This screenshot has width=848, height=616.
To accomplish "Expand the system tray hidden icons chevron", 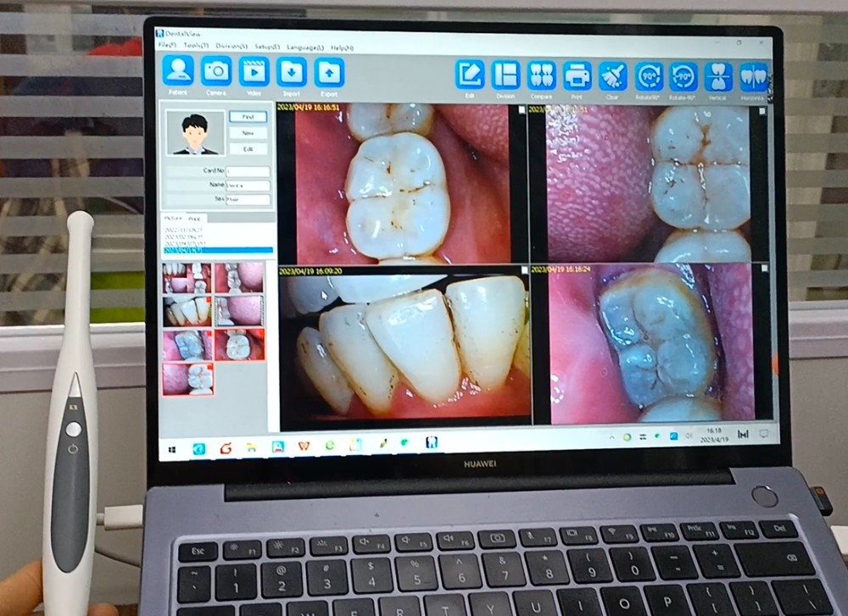I will click(612, 438).
